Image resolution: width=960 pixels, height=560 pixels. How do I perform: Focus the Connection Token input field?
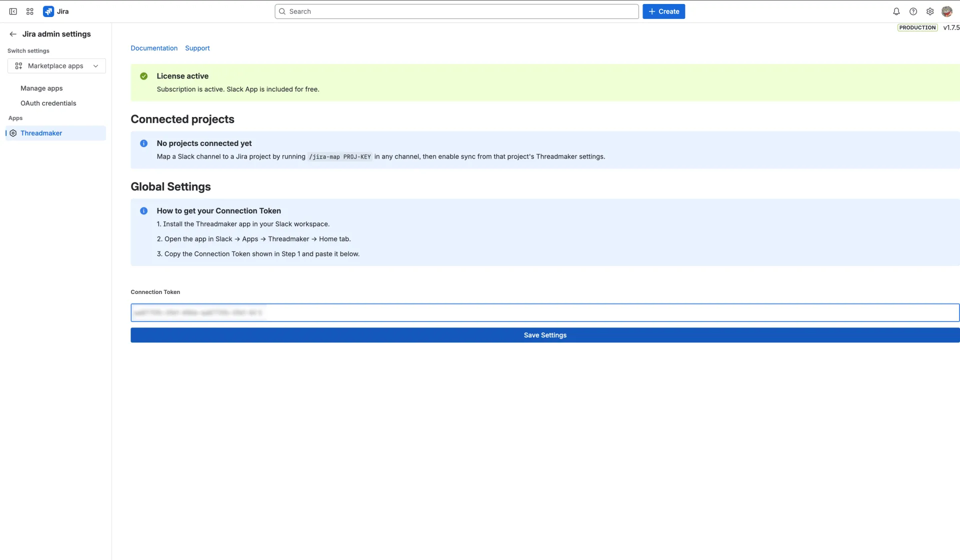click(x=545, y=312)
